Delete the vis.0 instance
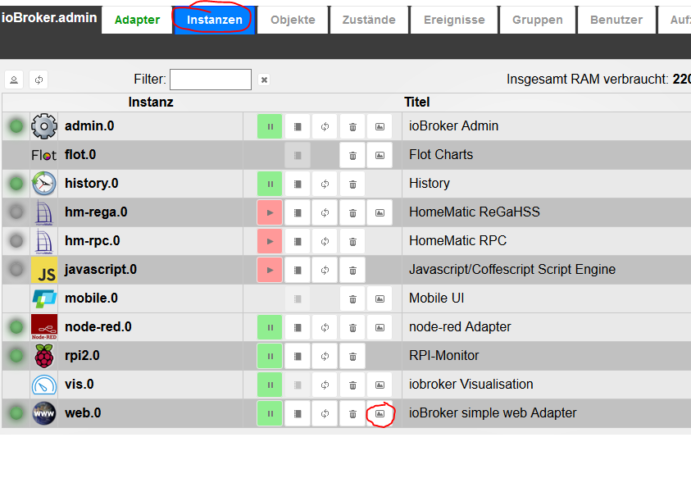The height and width of the screenshot is (483, 691). (353, 385)
